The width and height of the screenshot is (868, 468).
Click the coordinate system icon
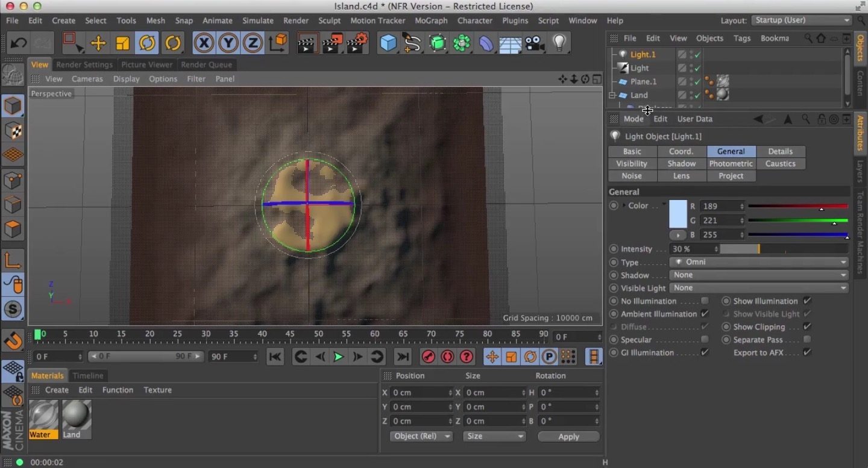pyautogui.click(x=278, y=43)
